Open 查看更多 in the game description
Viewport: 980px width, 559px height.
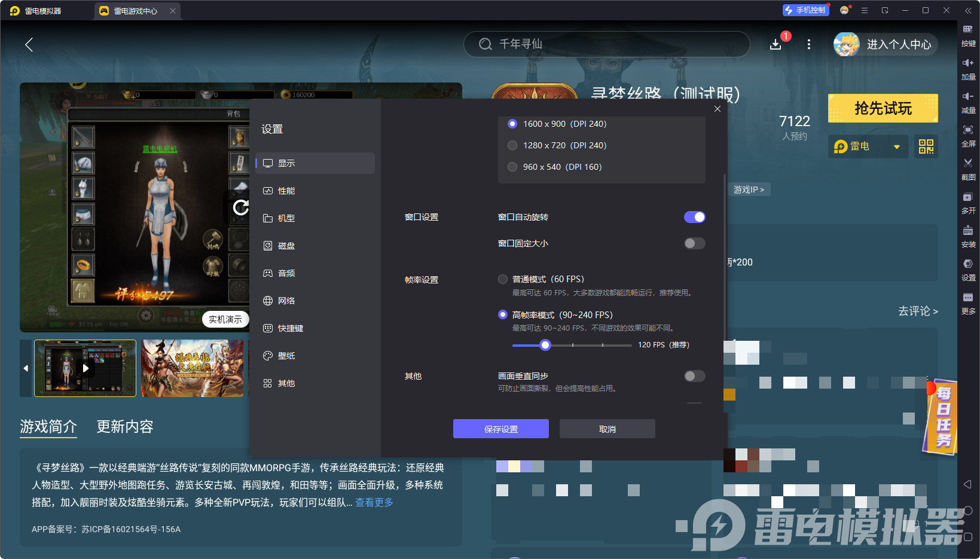(x=374, y=502)
